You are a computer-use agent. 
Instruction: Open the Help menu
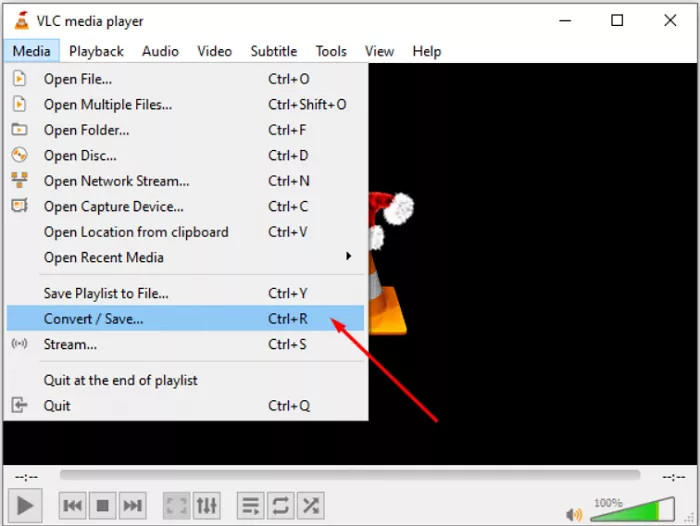coord(426,51)
